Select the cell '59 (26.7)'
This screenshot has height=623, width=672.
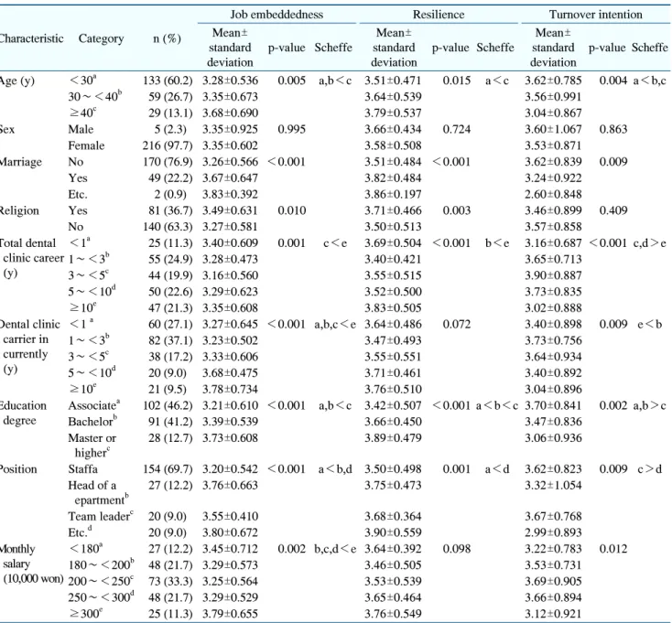click(170, 97)
